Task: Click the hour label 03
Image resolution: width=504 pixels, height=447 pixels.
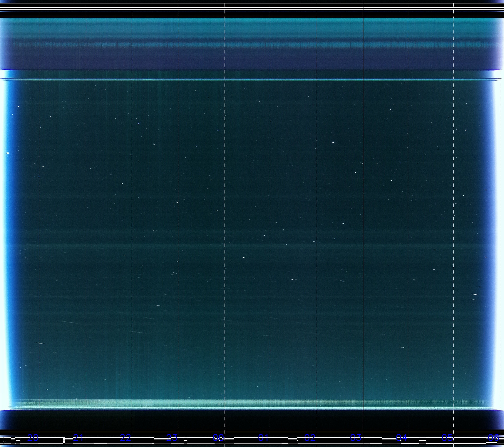Action: [x=356, y=438]
